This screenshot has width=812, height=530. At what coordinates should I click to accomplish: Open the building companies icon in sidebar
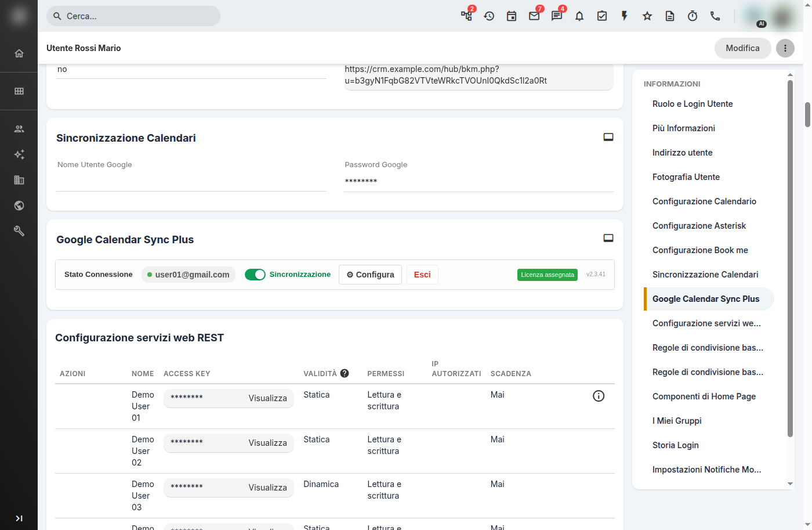(x=19, y=180)
